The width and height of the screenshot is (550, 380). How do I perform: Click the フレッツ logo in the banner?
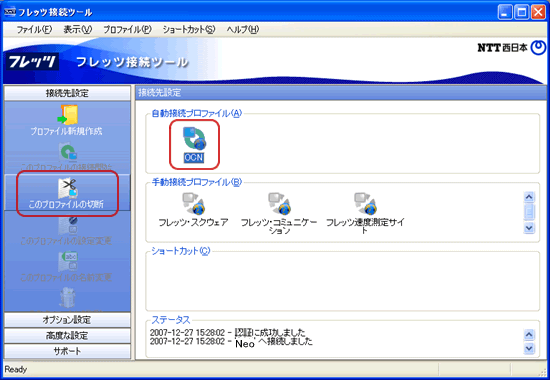[x=32, y=62]
